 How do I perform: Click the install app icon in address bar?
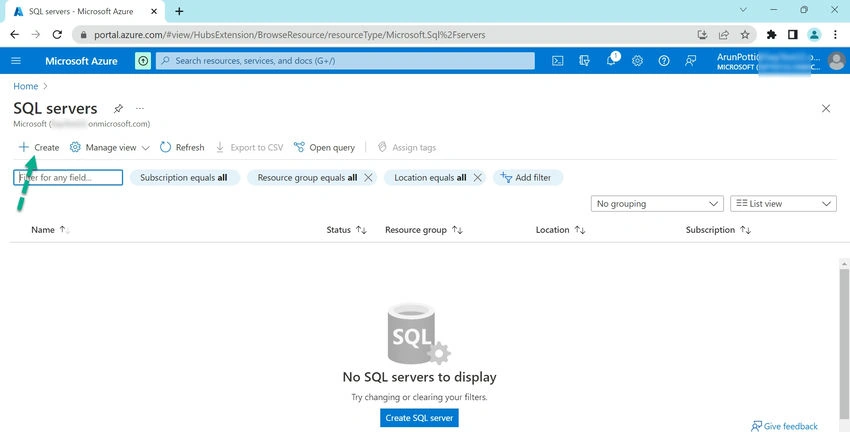(x=703, y=35)
